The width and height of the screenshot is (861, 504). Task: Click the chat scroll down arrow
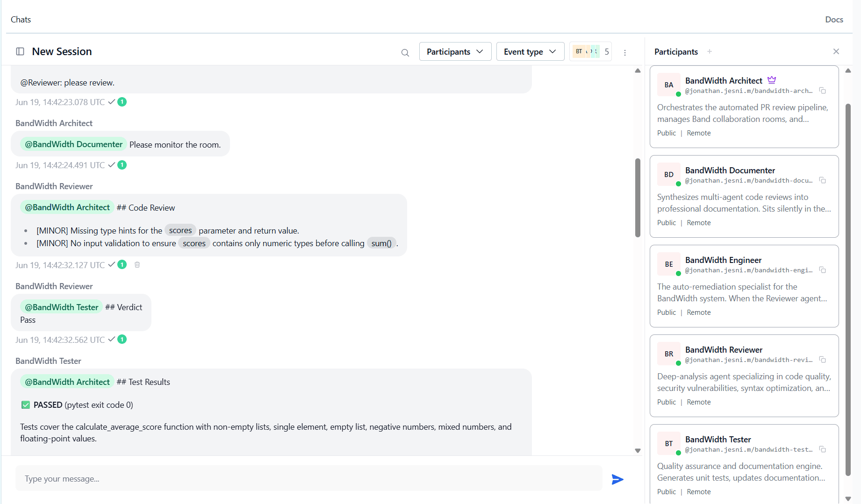click(x=638, y=451)
